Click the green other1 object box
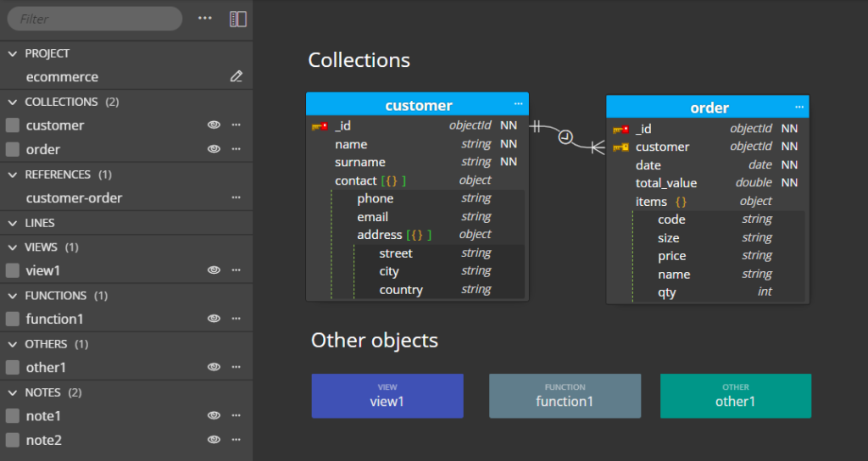This screenshot has height=461, width=868. point(736,396)
